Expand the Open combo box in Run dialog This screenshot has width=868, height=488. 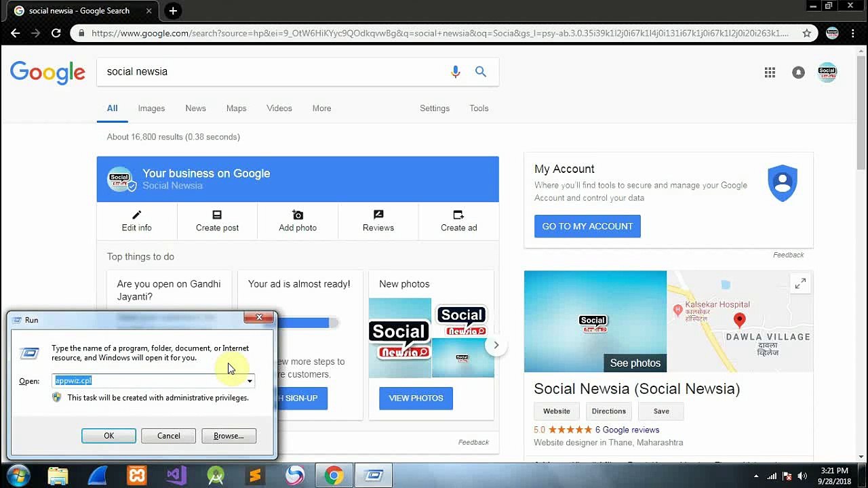(250, 381)
